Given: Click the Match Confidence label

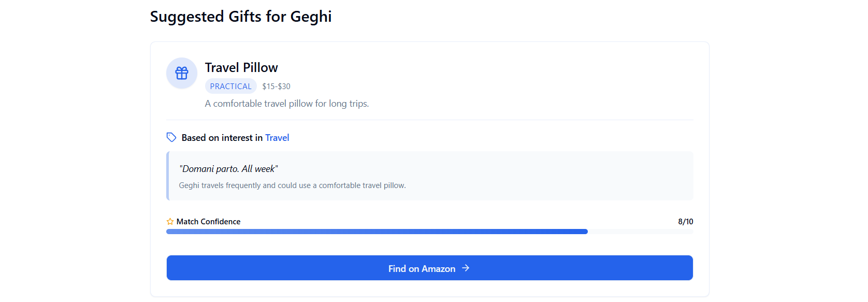Looking at the screenshot, I should coord(208,222).
